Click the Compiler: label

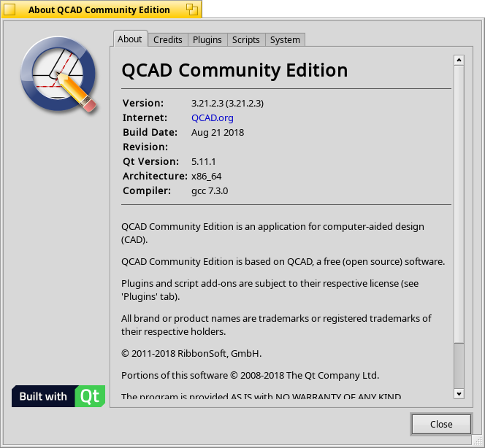coord(147,190)
